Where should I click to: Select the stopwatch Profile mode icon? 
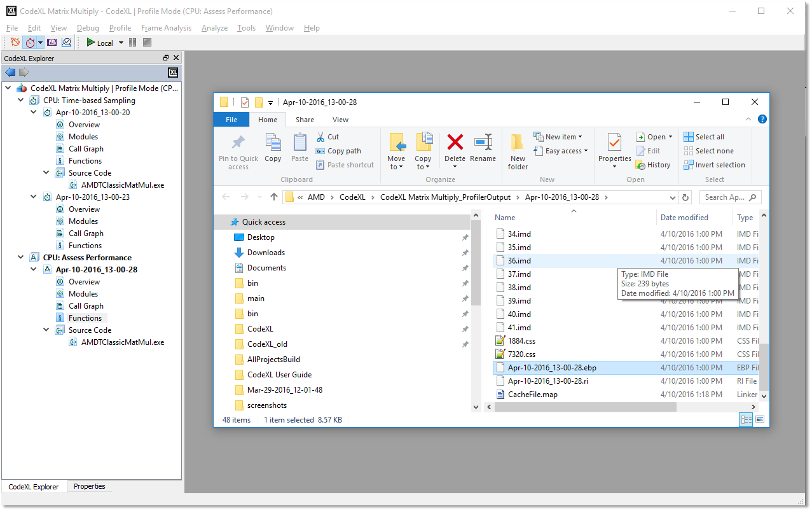click(x=29, y=43)
